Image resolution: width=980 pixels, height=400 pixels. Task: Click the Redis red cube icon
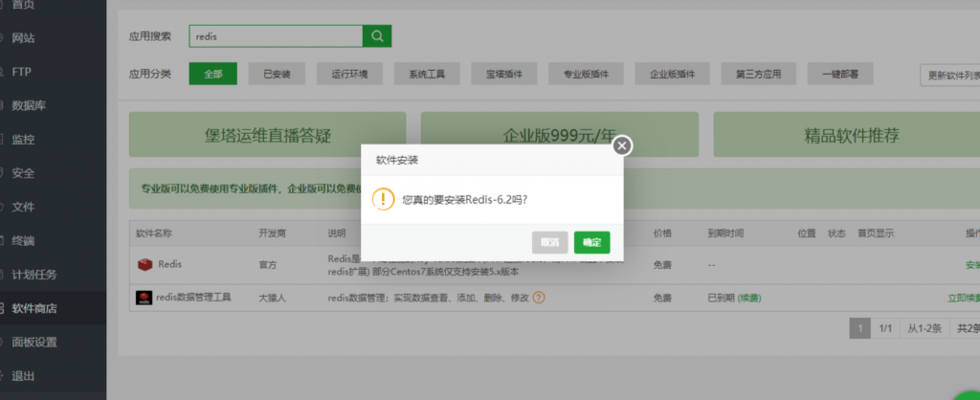145,264
